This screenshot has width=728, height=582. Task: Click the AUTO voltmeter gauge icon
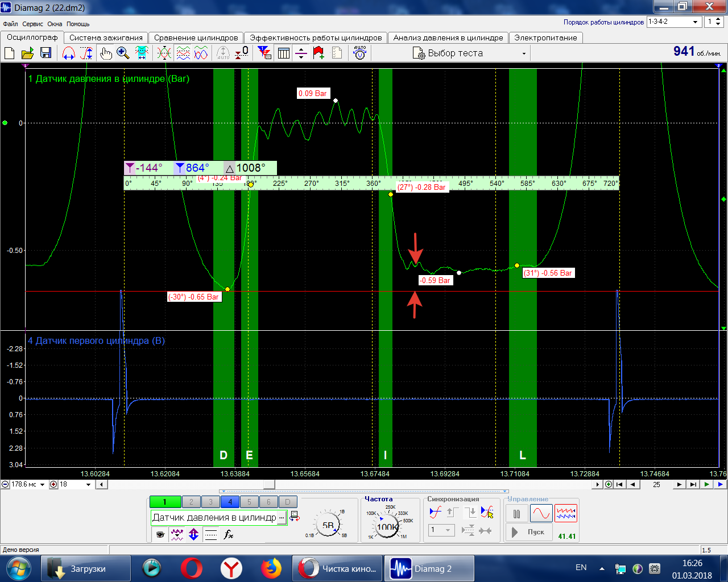359,53
